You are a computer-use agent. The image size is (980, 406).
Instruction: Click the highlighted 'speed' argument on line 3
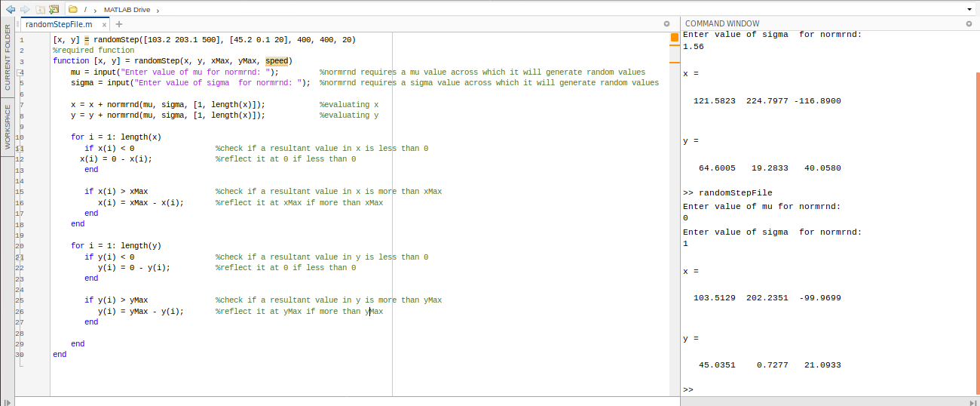[x=277, y=61]
